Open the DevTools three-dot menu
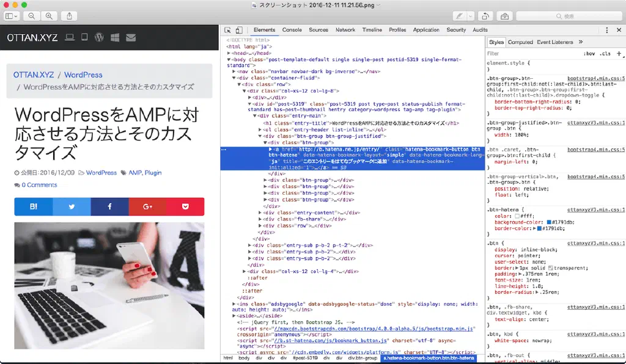 (606, 30)
